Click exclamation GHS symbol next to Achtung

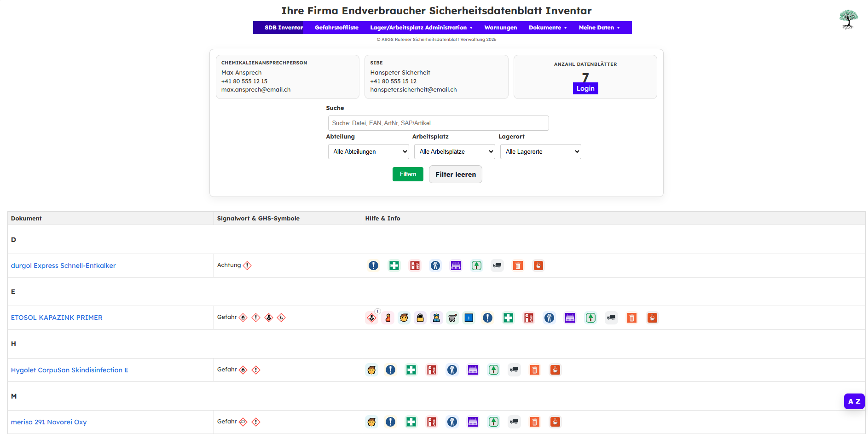click(x=247, y=266)
